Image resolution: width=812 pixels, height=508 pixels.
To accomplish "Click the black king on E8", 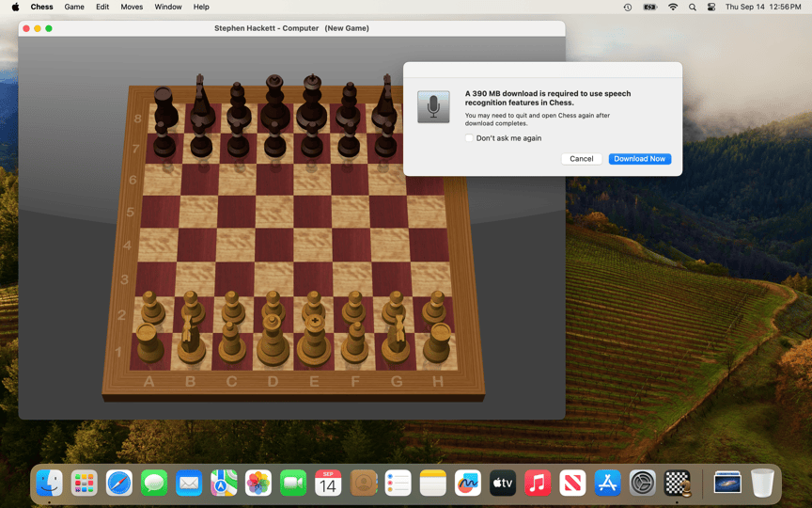I will click(x=312, y=103).
